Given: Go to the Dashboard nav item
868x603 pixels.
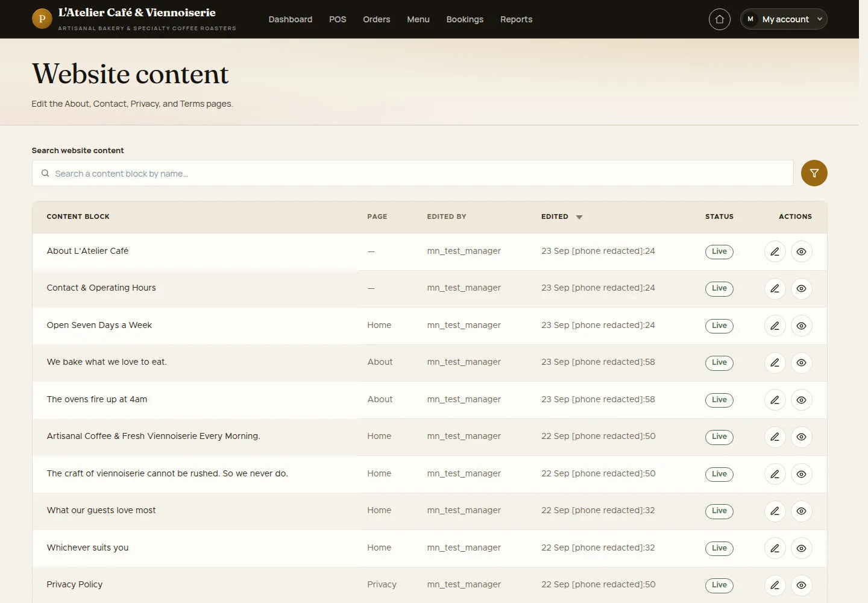Looking at the screenshot, I should coord(291,19).
